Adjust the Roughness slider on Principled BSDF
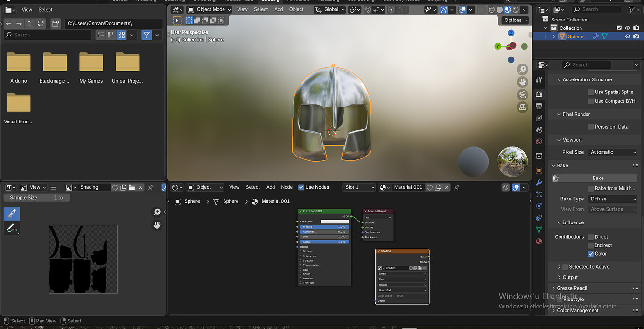 pos(324,232)
